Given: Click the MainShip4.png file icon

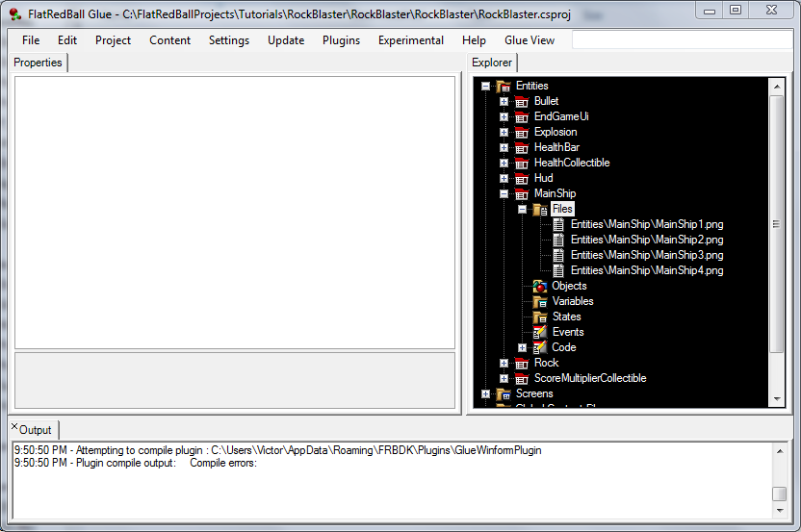Looking at the screenshot, I should pyautogui.click(x=558, y=270).
